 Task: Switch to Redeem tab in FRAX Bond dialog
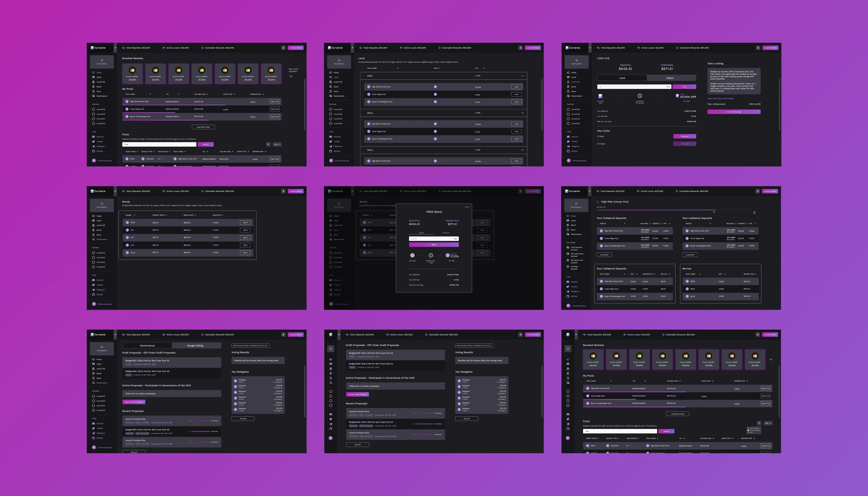point(446,233)
